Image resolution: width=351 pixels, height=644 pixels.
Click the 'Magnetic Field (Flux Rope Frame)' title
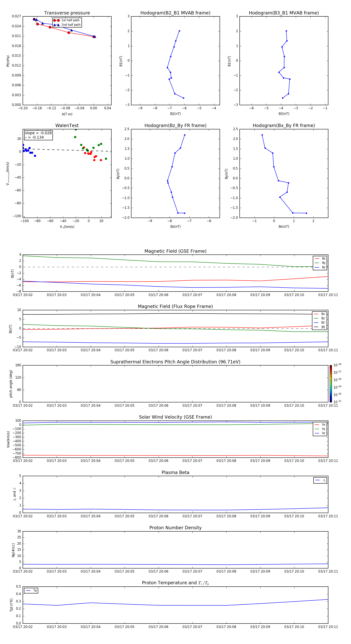(175, 307)
